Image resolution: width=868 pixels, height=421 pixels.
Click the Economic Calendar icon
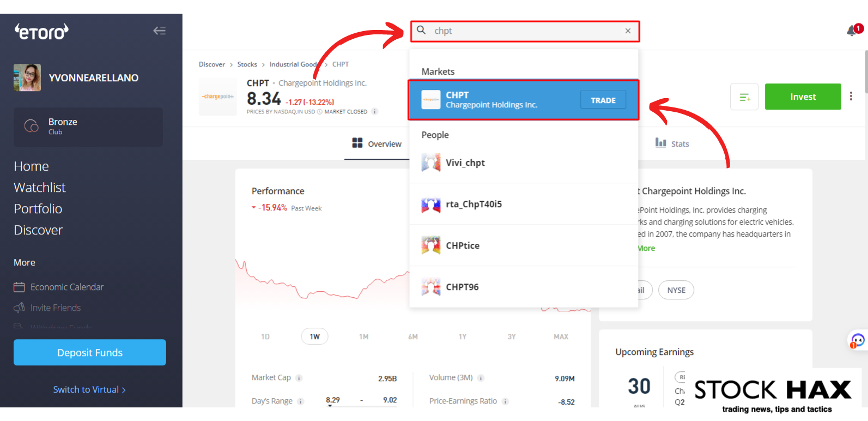[x=19, y=287]
